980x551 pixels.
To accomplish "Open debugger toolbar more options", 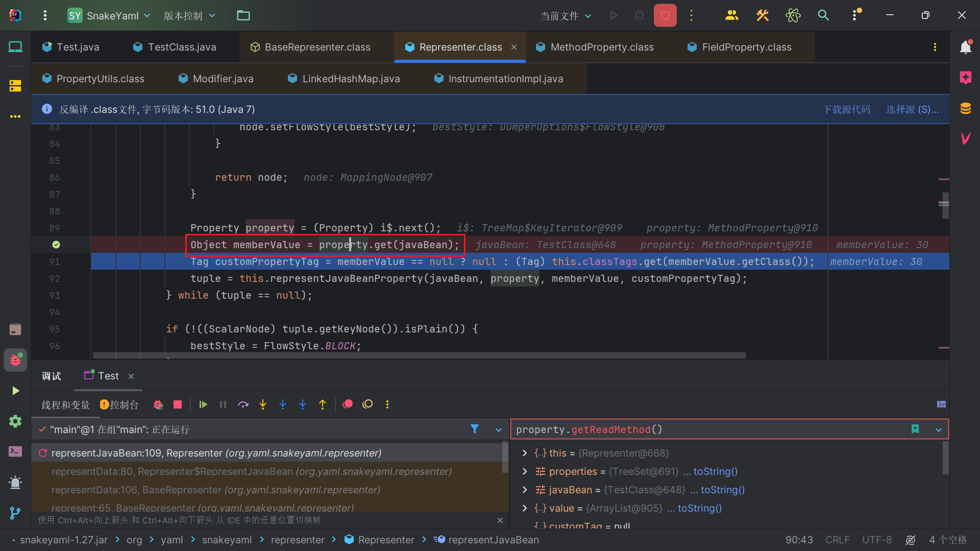I will point(387,404).
